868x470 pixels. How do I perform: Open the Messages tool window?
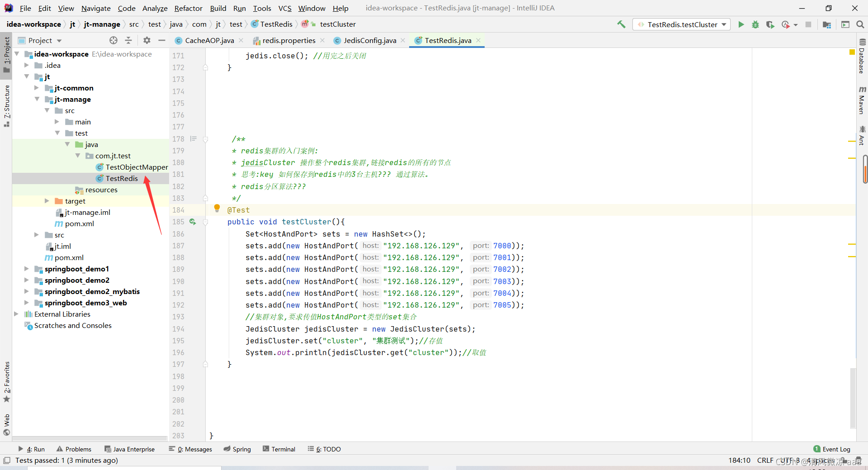(x=190, y=449)
